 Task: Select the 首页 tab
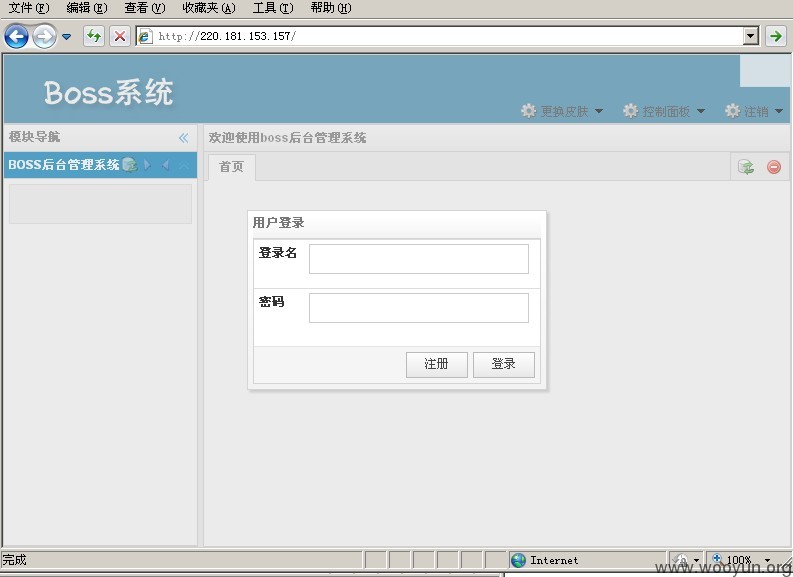(232, 167)
